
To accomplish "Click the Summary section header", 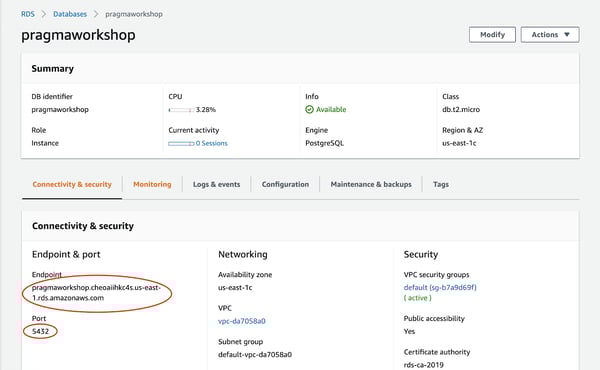I will [52, 68].
